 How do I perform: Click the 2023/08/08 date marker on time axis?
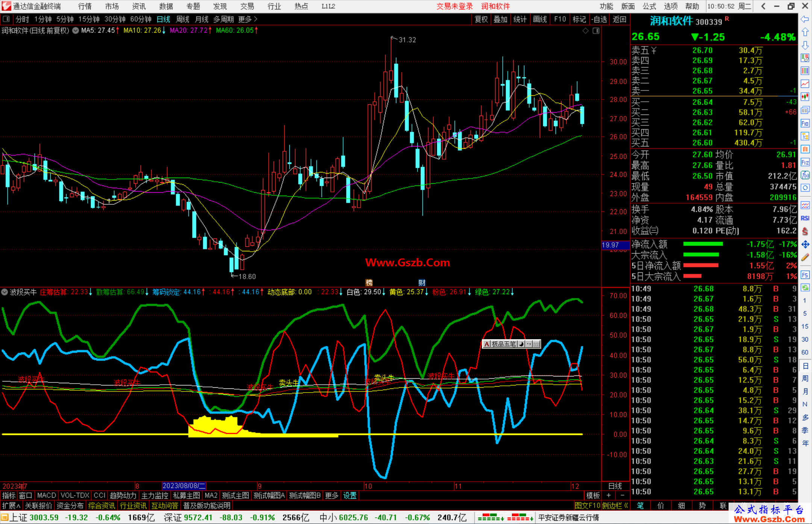(x=184, y=486)
